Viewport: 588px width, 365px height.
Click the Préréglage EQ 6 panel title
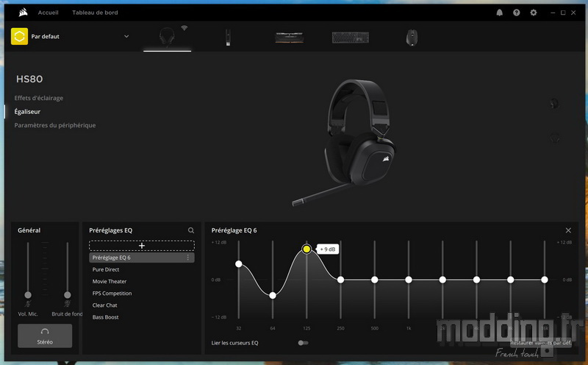234,230
